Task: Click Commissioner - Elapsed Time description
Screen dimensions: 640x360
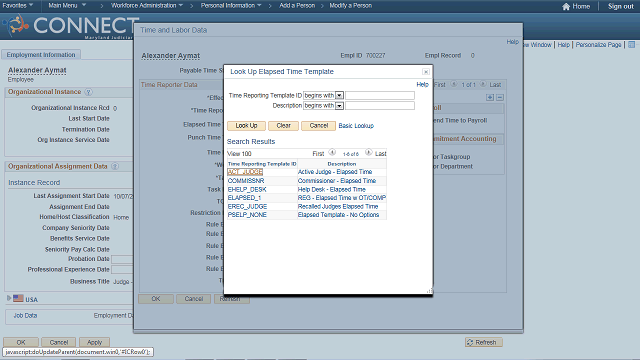Action: [x=337, y=181]
